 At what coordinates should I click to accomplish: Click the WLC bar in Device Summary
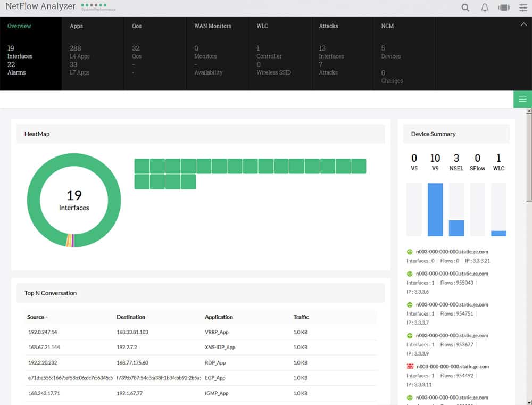point(498,234)
